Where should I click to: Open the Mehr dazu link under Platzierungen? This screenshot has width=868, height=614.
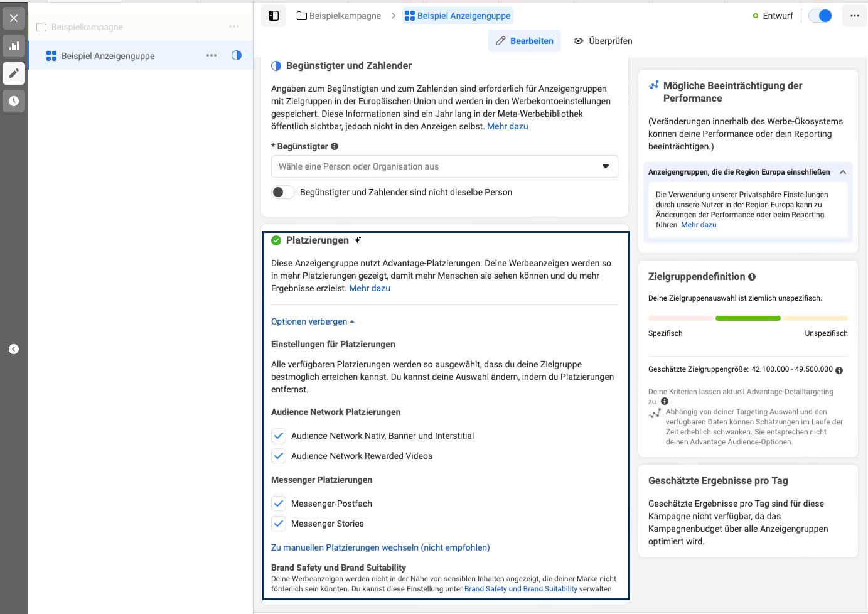(x=370, y=288)
